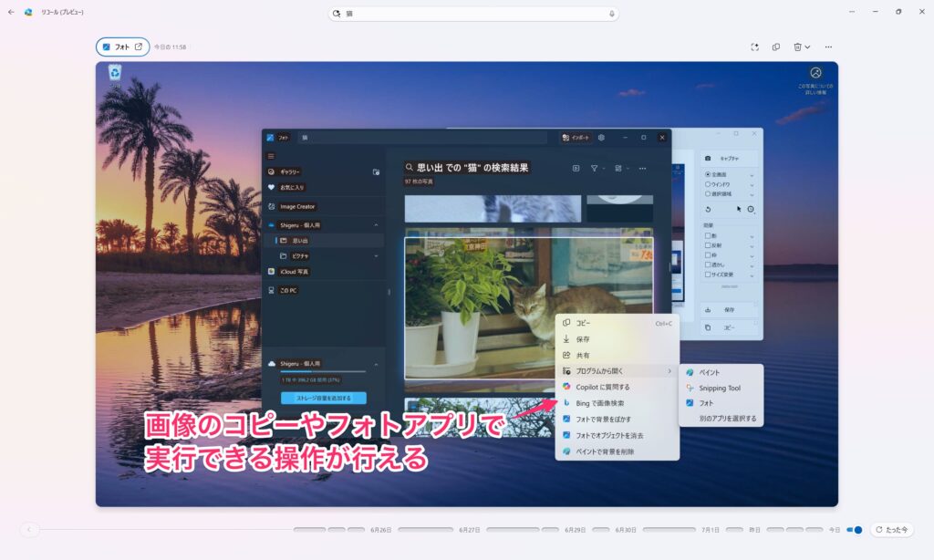Select the 選択領域 radio button in capture window
Image resolution: width=934 pixels, height=560 pixels.
[708, 193]
